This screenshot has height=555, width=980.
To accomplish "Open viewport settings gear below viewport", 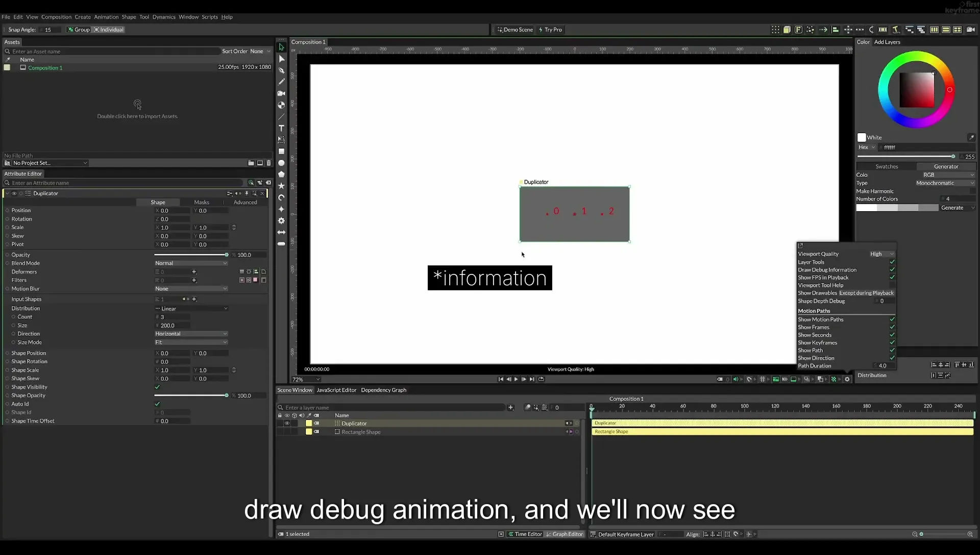I will [x=847, y=379].
